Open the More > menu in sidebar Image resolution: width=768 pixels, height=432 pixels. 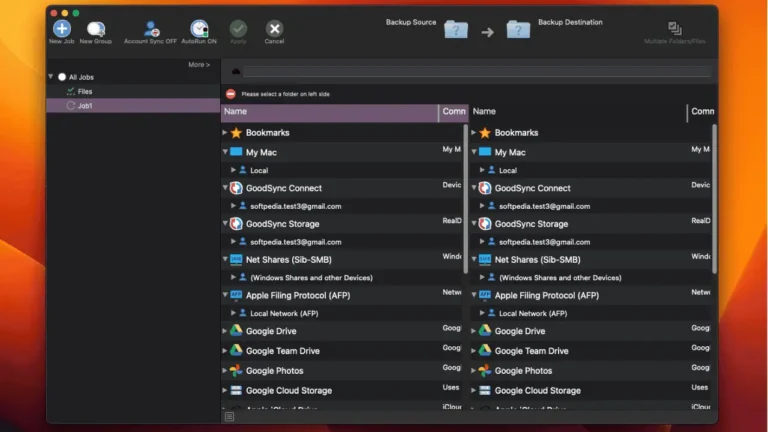199,65
